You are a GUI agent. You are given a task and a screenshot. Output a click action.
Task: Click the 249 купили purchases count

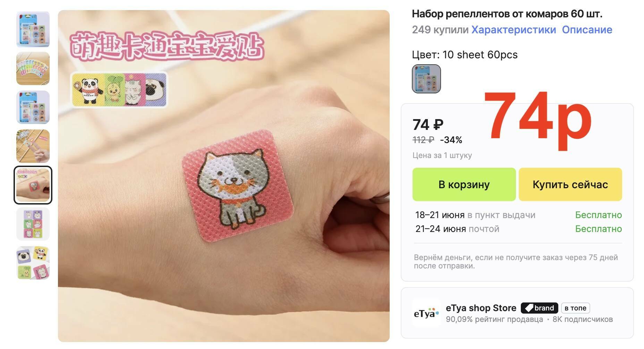tap(440, 30)
